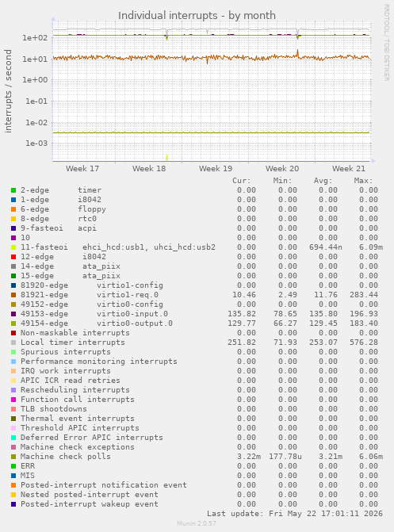
Task: Click the gray Local timer interrupts swatch
Action: click(x=13, y=343)
